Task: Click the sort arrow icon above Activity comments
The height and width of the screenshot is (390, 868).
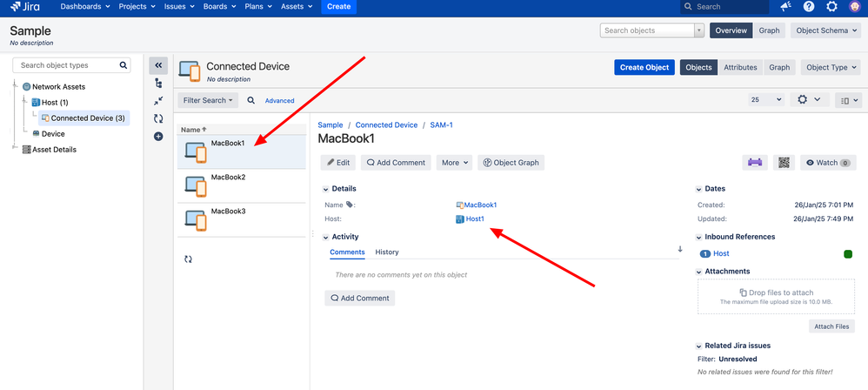Action: tap(680, 249)
